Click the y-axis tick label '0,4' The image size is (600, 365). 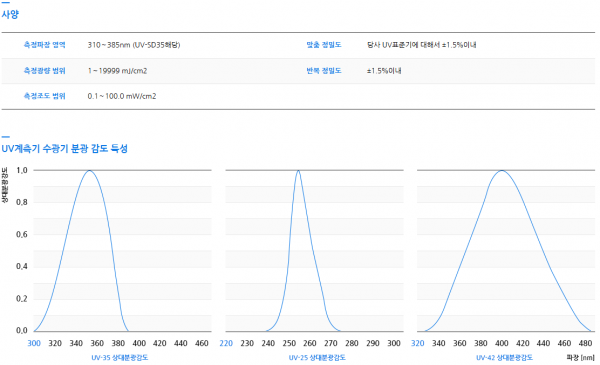(x=22, y=266)
